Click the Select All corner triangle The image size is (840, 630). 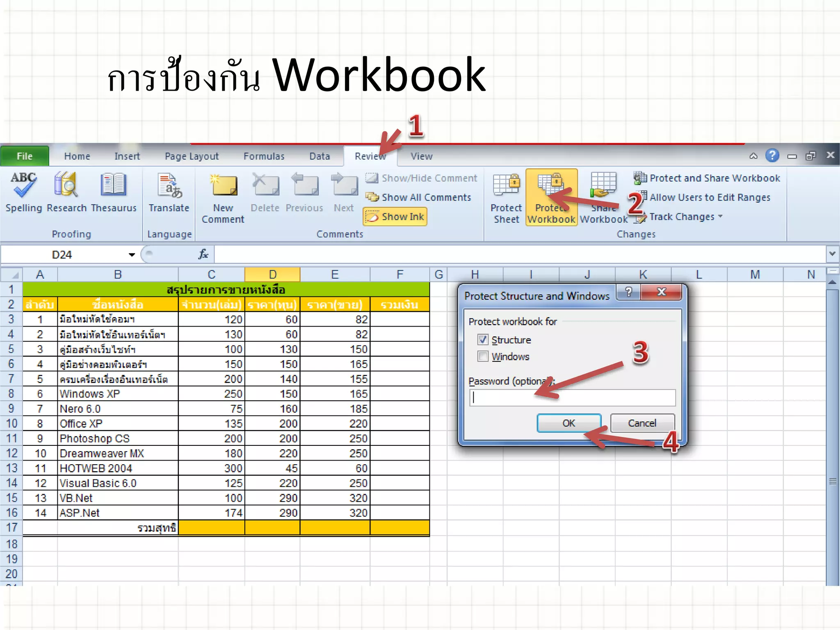pos(11,274)
